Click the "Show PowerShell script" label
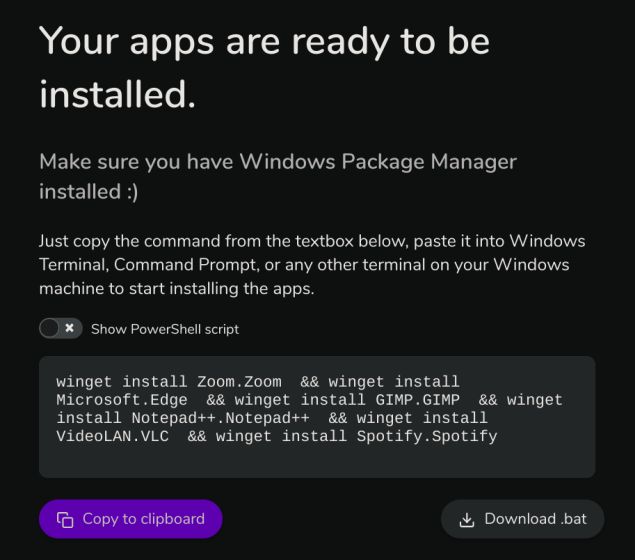635x560 pixels. (x=165, y=329)
